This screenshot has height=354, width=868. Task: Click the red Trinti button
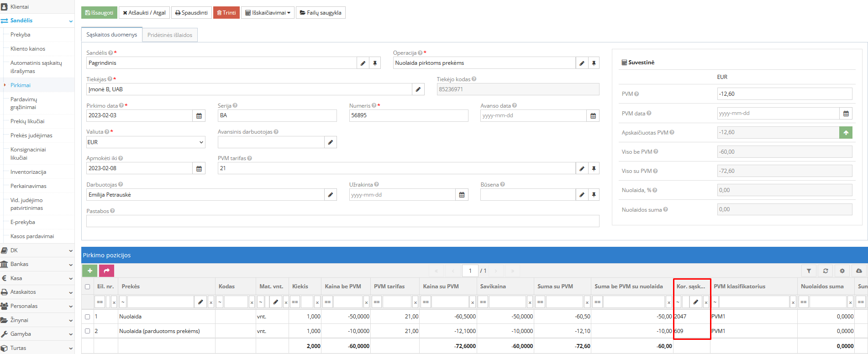[x=226, y=13]
